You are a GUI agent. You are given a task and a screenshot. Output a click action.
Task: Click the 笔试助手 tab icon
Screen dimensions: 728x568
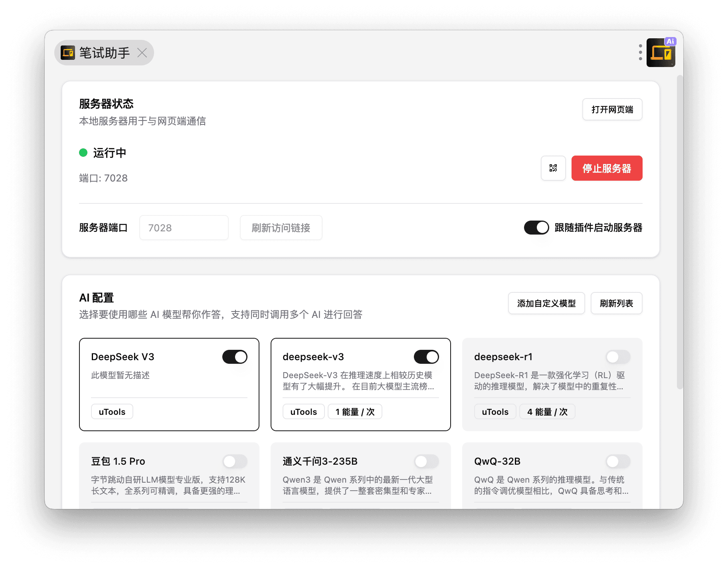pyautogui.click(x=68, y=53)
